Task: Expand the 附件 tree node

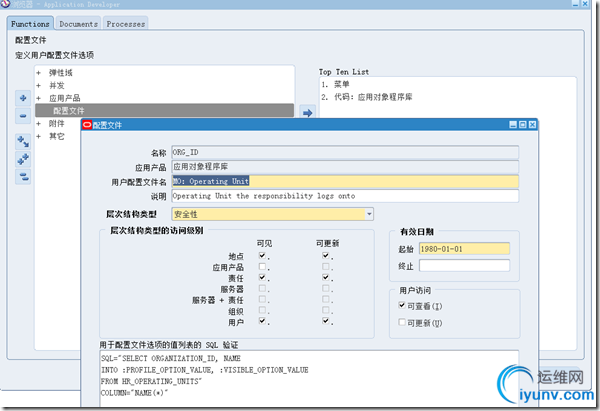Action: (38, 124)
